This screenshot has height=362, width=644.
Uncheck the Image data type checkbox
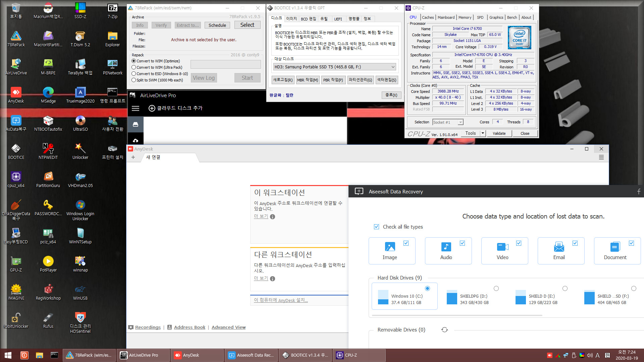(x=406, y=243)
